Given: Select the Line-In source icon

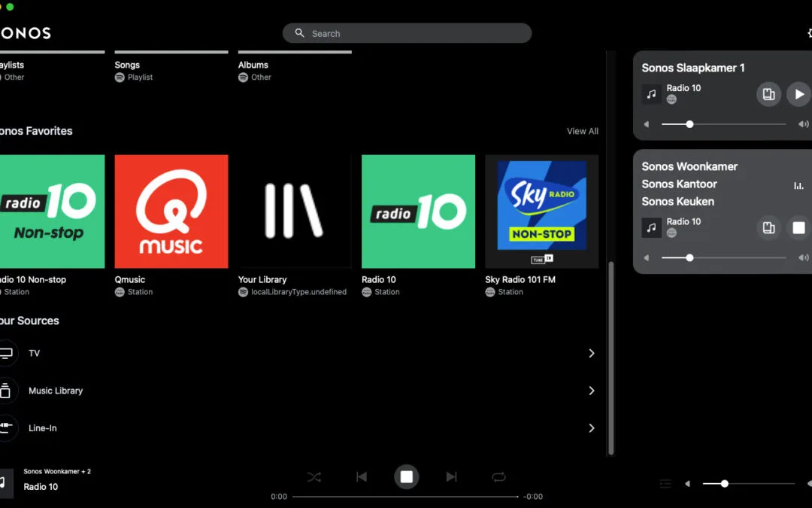Looking at the screenshot, I should [x=6, y=427].
